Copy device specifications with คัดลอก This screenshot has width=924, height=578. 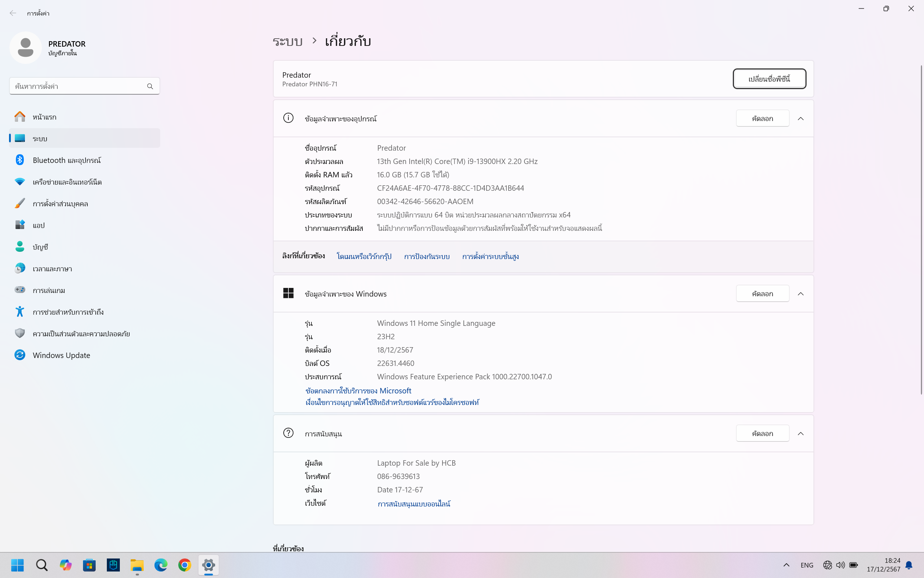point(762,118)
